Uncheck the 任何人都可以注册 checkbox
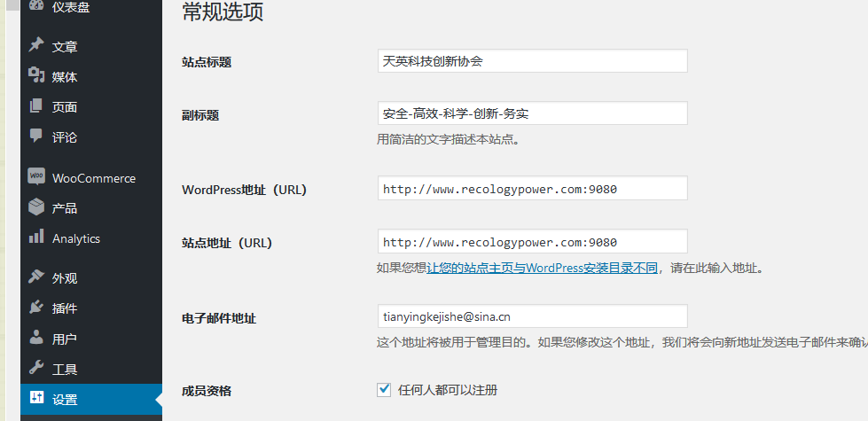The image size is (868, 421). pos(384,389)
